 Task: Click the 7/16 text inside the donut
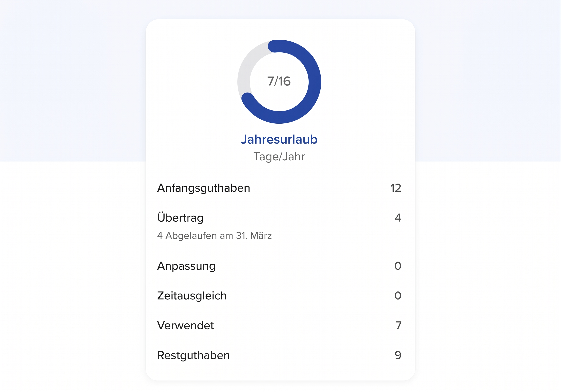pyautogui.click(x=279, y=81)
